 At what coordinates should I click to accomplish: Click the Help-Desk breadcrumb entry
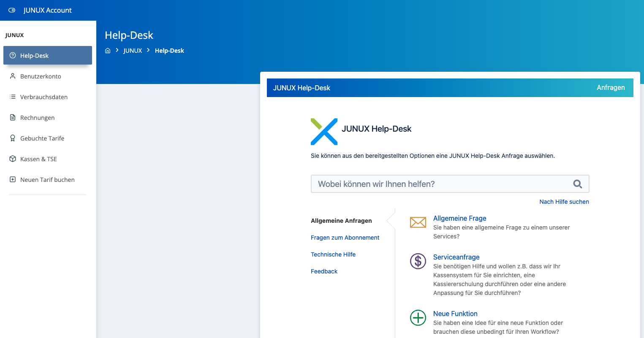click(169, 51)
